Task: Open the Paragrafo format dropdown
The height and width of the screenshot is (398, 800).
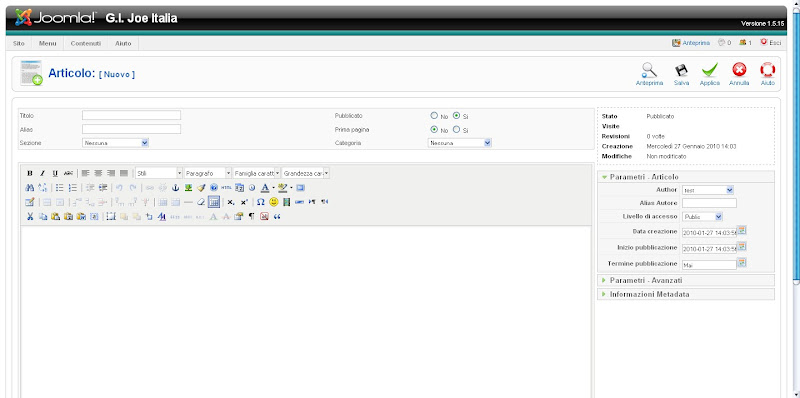Action: 208,173
